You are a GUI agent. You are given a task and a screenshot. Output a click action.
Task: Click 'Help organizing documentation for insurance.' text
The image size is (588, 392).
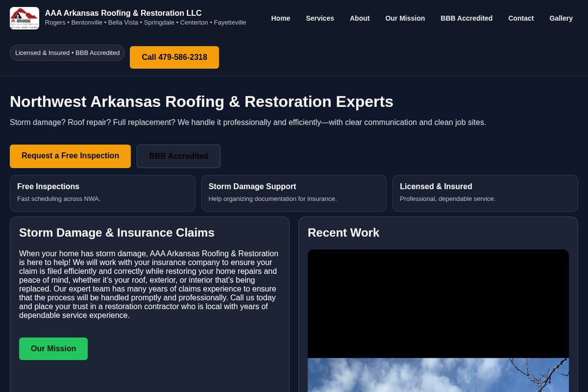pos(273,199)
